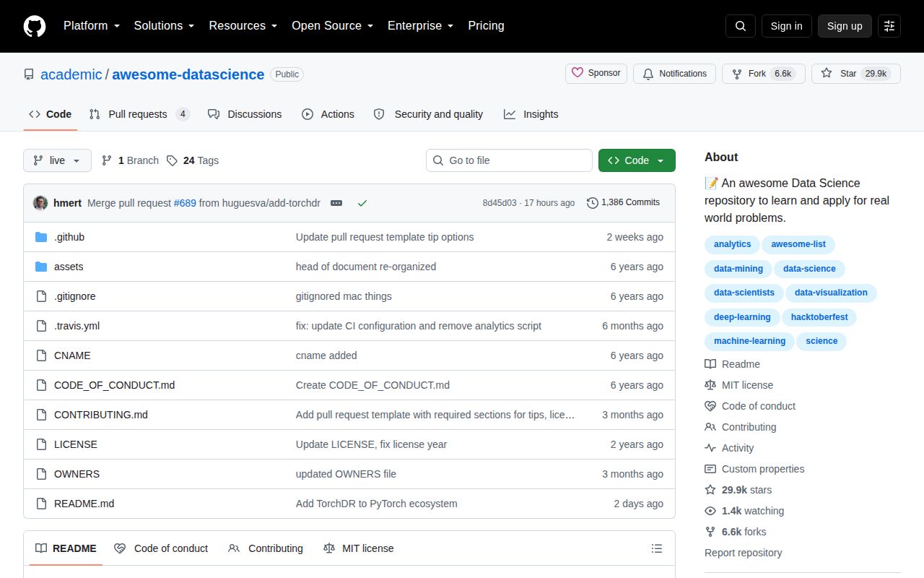Image resolution: width=924 pixels, height=578 pixels.
Task: View the 6.6k forks link
Action: pyautogui.click(x=736, y=532)
